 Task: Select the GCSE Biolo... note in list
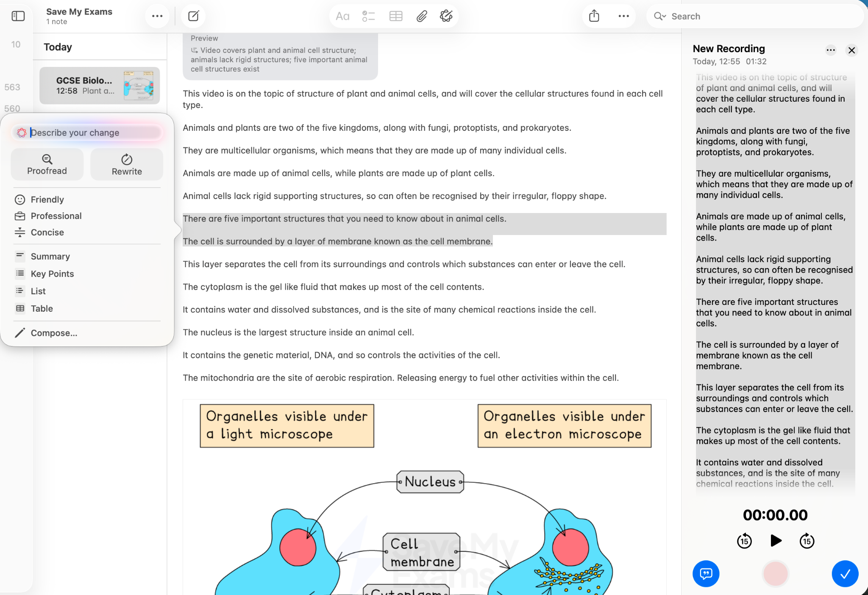(100, 86)
